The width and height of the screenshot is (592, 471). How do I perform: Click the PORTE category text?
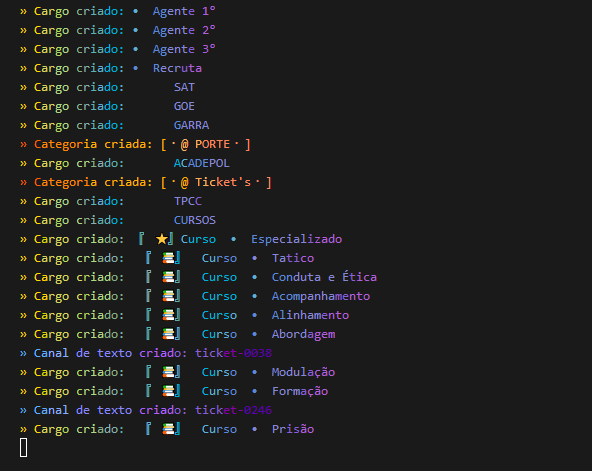(x=213, y=144)
